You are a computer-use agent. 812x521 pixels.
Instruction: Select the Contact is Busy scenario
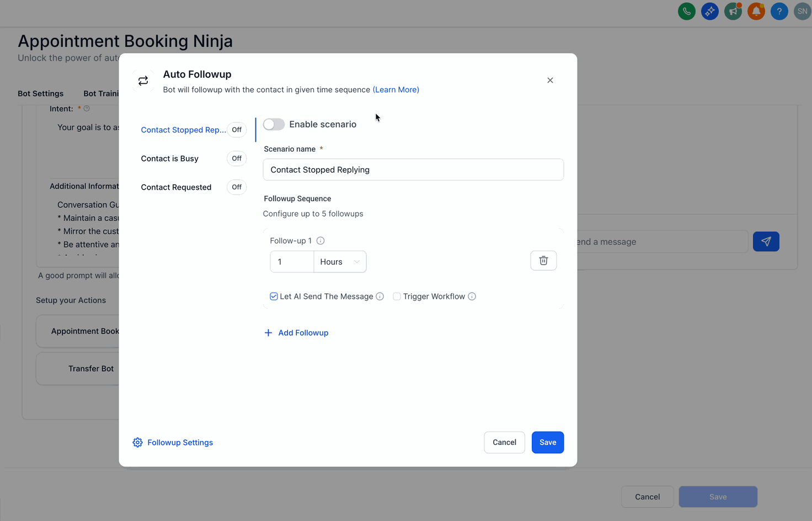coord(169,159)
